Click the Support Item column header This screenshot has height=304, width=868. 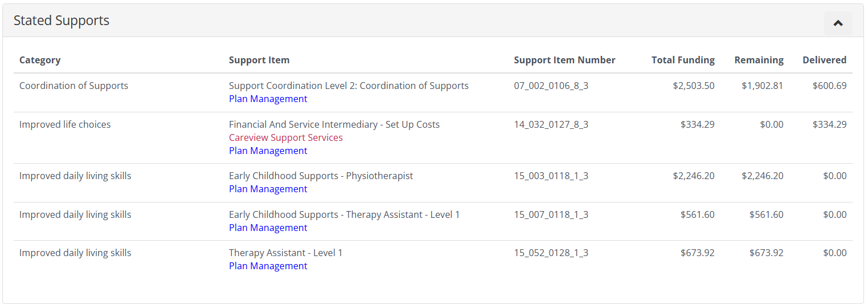259,60
